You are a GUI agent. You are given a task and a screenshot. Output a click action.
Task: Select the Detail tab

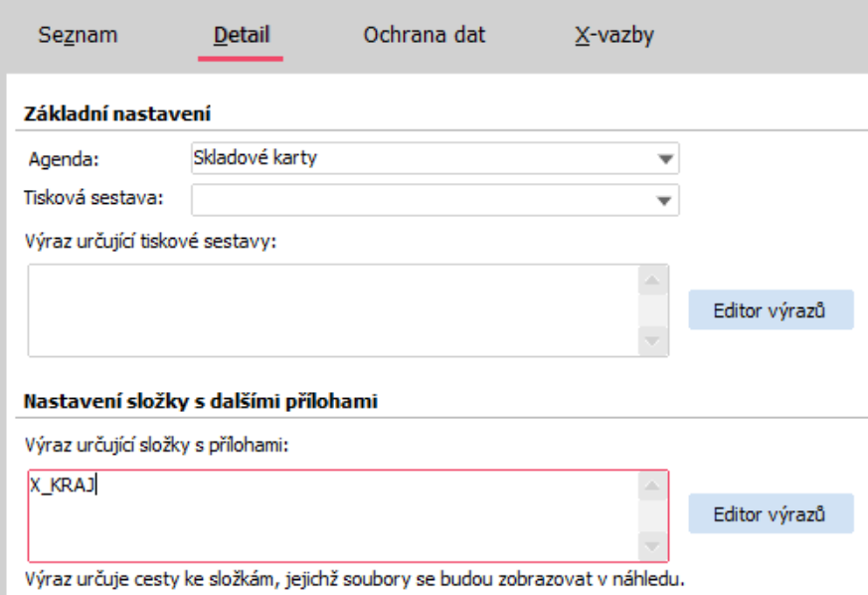pyautogui.click(x=240, y=36)
